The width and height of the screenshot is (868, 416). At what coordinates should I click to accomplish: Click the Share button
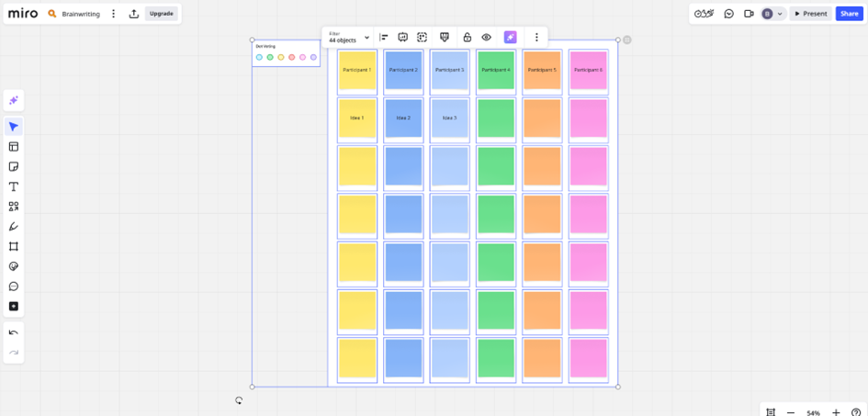[x=849, y=14]
